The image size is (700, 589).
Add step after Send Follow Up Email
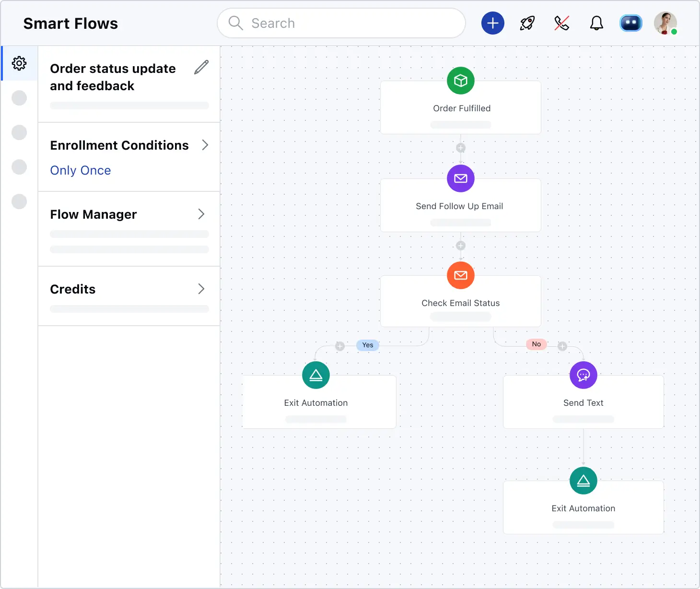coord(461,246)
